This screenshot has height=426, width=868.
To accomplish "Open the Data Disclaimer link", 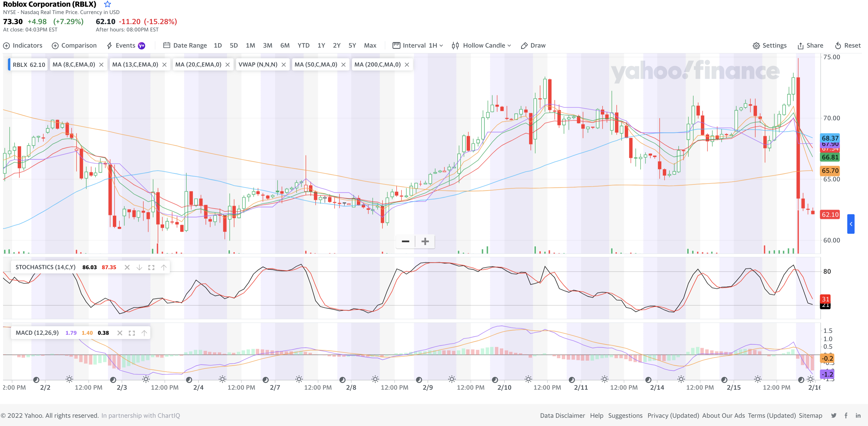I will (x=562, y=416).
